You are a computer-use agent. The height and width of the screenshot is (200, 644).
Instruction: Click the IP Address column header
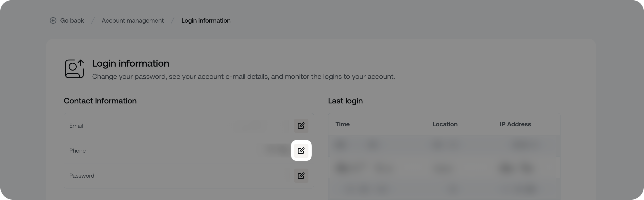(x=515, y=124)
